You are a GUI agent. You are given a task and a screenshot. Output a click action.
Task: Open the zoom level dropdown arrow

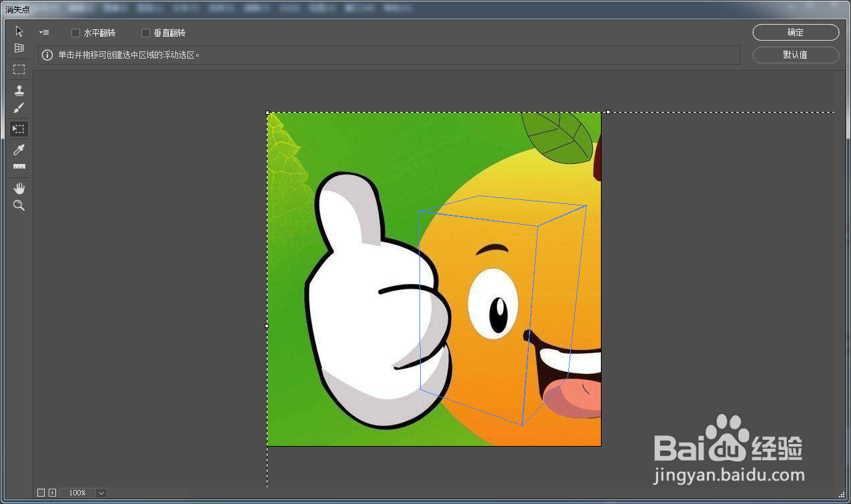101,493
